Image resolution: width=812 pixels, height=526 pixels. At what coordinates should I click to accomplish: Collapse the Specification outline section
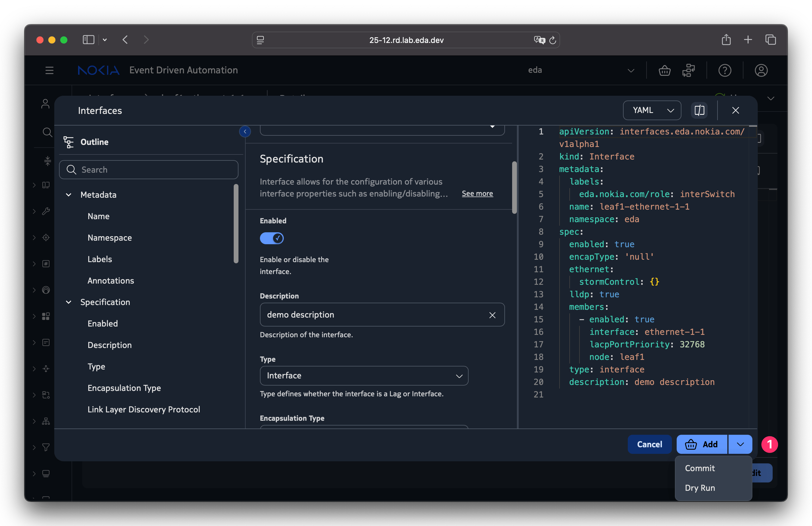click(69, 302)
